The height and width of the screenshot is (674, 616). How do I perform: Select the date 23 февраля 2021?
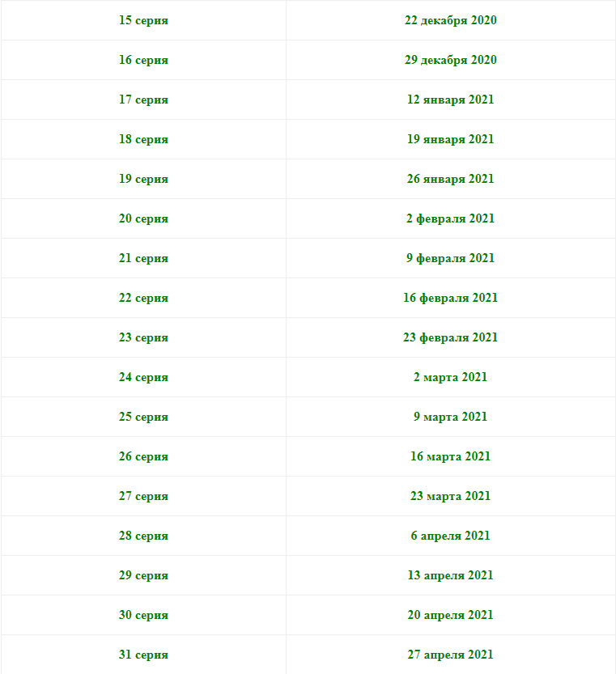point(450,337)
